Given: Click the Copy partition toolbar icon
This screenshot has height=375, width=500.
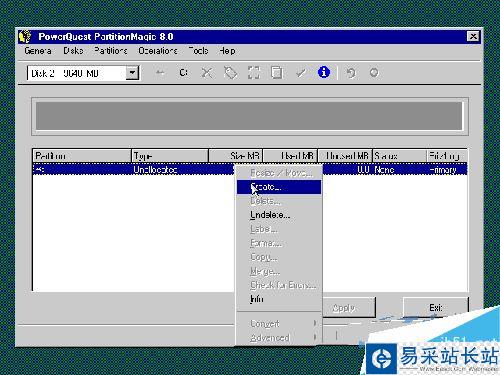Looking at the screenshot, I should click(277, 73).
